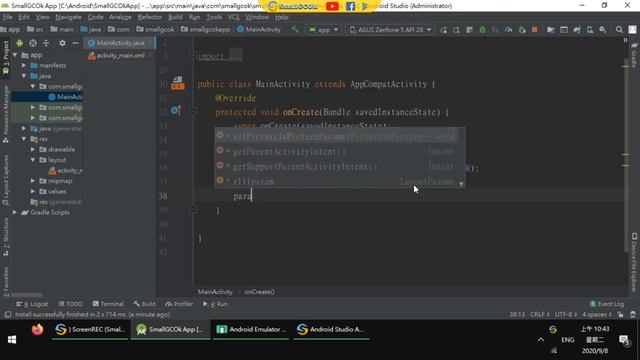640x360 pixels.
Task: Open the Run tool window
Action: (x=215, y=304)
